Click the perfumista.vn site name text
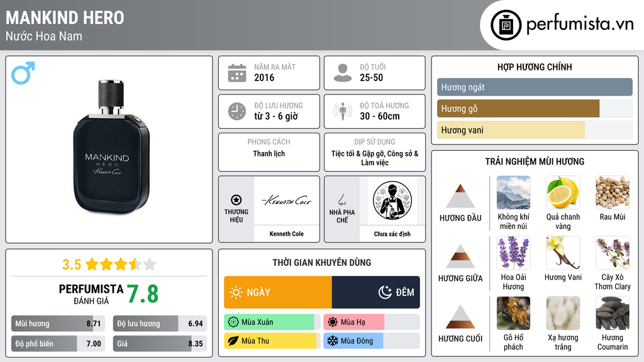The width and height of the screenshot is (644, 362). (580, 25)
